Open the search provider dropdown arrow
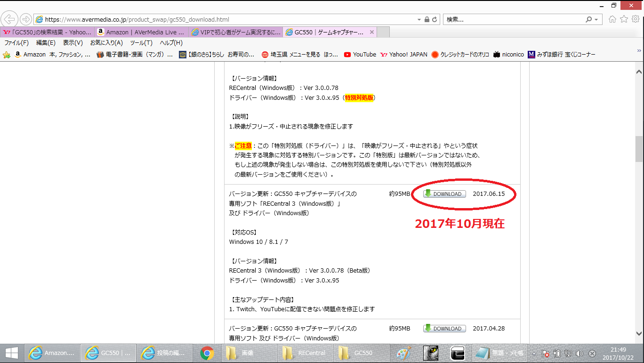Viewport: 644px width, 363px height. (596, 20)
